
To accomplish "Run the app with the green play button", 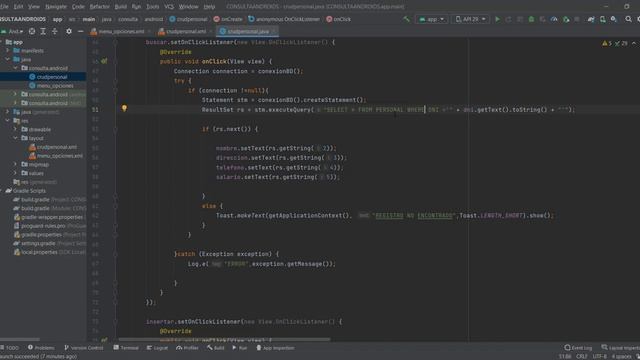I will tap(497, 19).
